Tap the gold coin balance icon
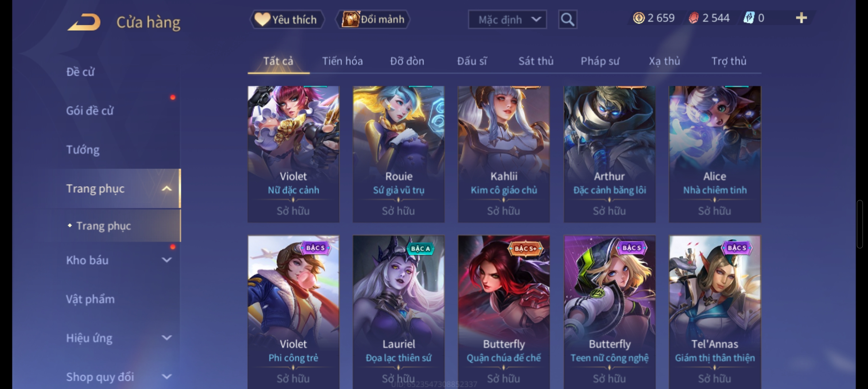The width and height of the screenshot is (868, 389). (639, 18)
